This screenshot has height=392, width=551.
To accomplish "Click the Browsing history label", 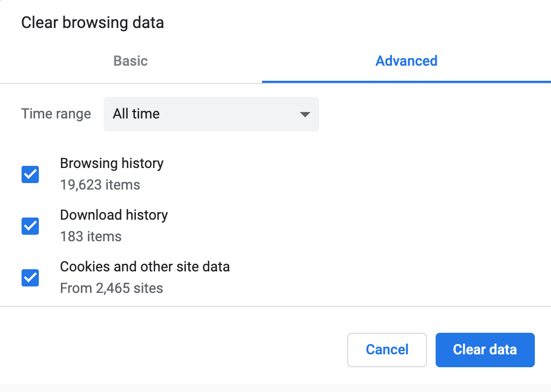I will coord(112,163).
